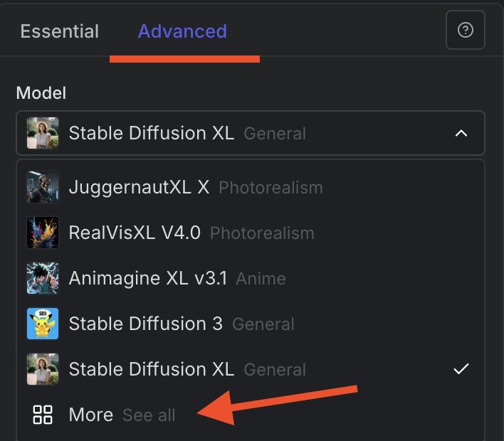Switch to the Essential tab

coord(60,31)
